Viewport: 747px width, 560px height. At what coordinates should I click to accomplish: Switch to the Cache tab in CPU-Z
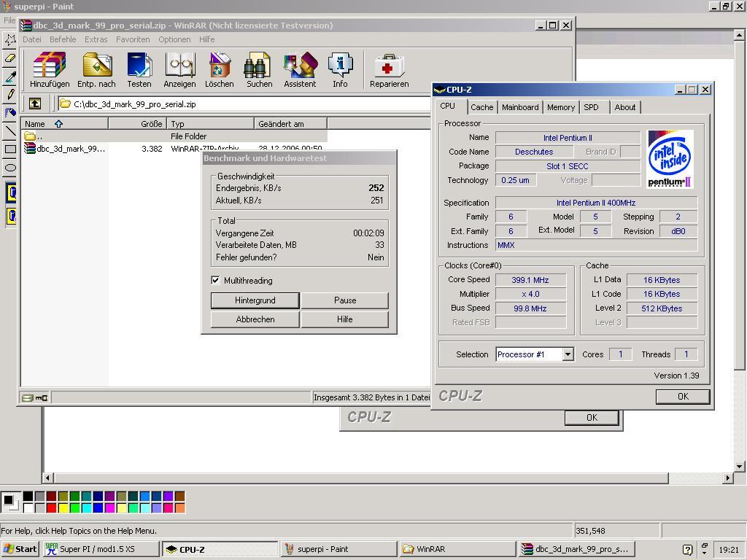[482, 107]
